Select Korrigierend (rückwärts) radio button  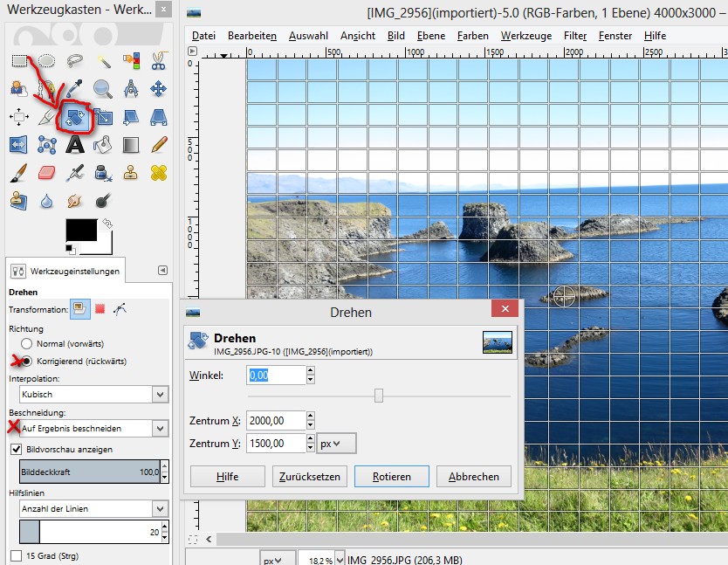(26, 361)
